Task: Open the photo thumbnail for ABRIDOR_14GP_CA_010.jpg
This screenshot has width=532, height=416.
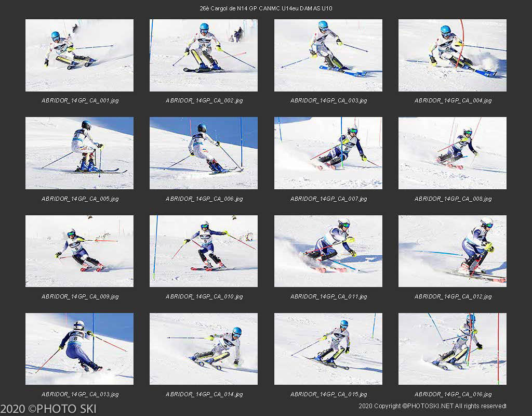Action: tap(204, 251)
